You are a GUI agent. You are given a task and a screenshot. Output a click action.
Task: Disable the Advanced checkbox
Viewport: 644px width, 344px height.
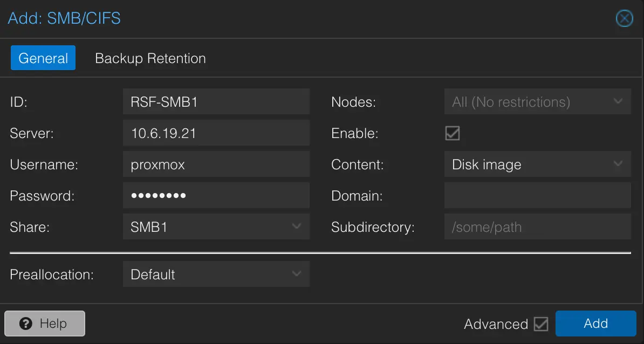[x=541, y=324]
